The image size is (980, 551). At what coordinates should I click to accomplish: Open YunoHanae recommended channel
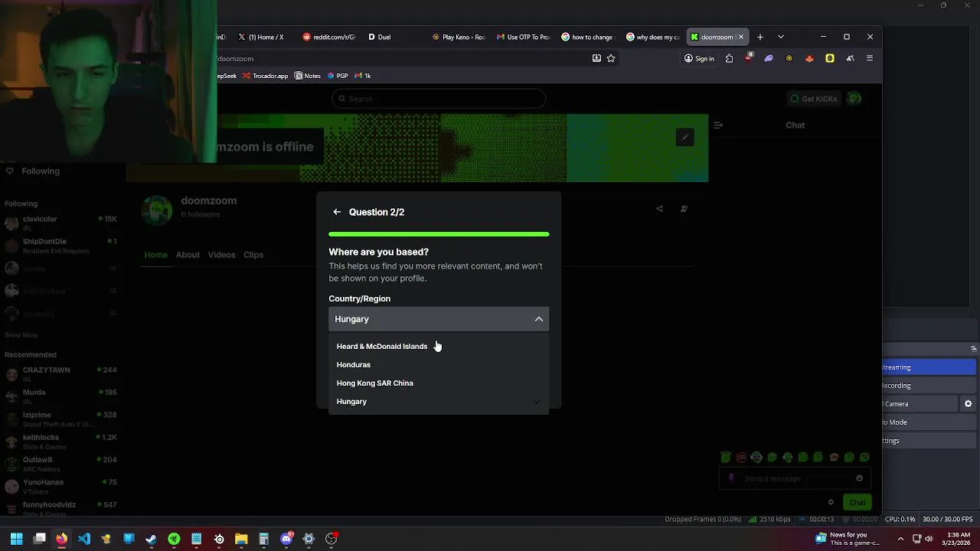(61, 486)
